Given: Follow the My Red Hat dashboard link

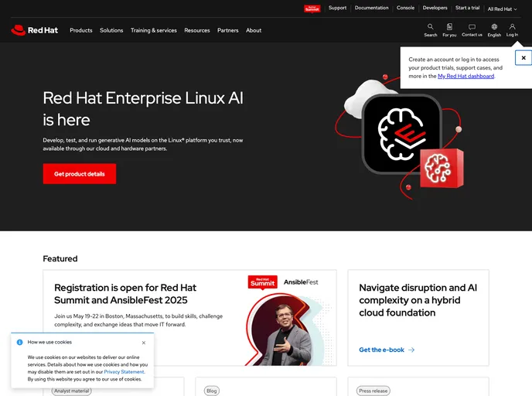Looking at the screenshot, I should pos(465,76).
